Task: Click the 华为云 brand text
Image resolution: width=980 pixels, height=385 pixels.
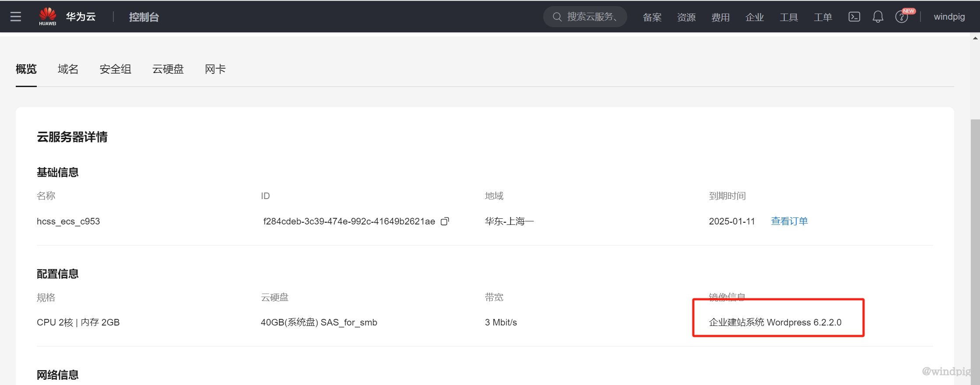Action: [81, 17]
